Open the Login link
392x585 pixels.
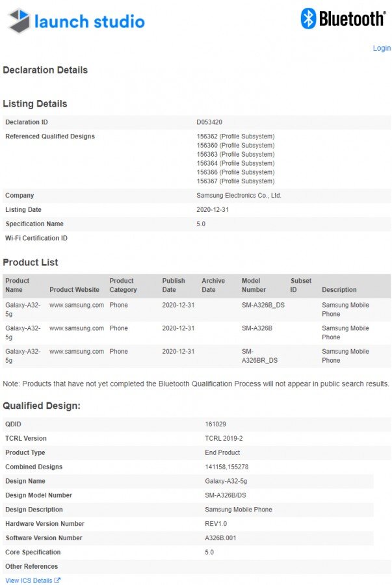pyautogui.click(x=382, y=48)
